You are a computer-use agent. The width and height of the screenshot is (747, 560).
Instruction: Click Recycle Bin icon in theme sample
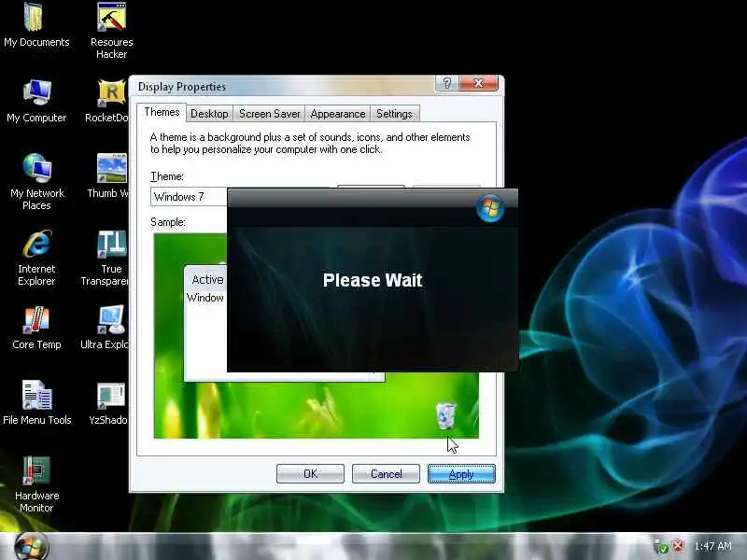coord(446,415)
